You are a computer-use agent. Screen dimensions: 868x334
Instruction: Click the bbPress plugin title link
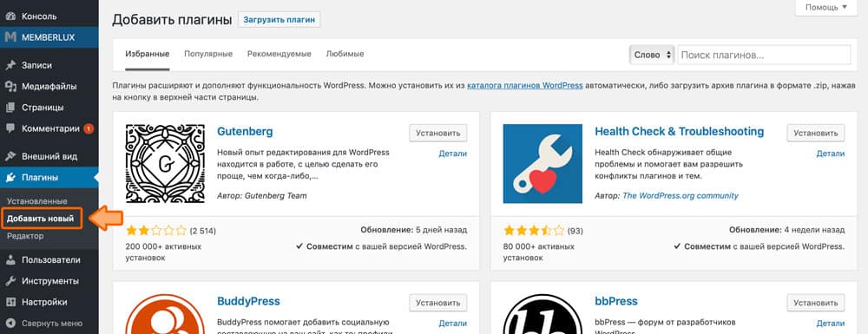click(616, 301)
